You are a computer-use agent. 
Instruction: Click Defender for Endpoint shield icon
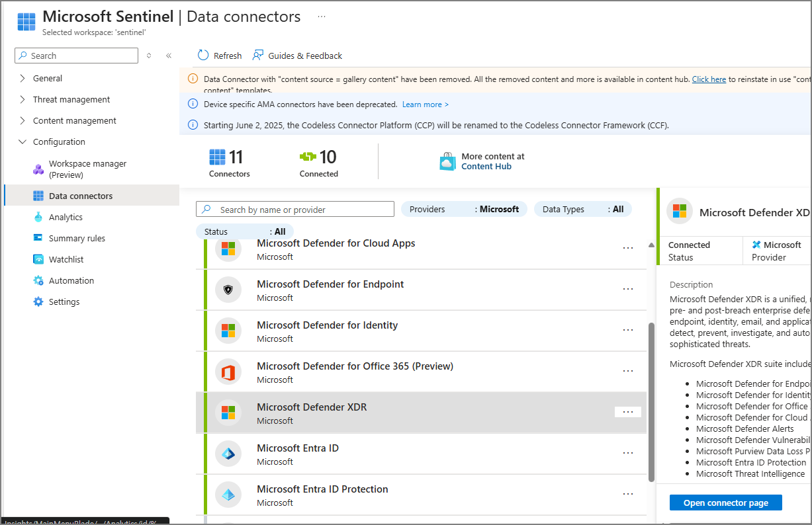228,290
